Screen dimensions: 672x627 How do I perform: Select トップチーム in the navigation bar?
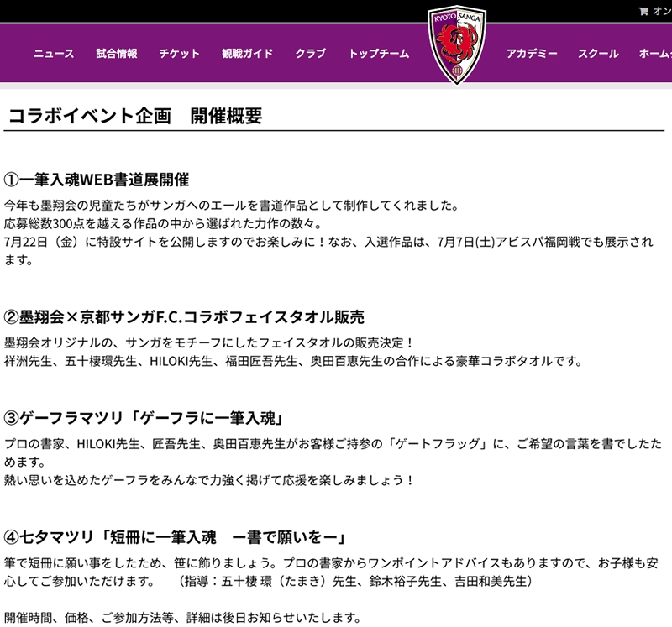coord(379,54)
